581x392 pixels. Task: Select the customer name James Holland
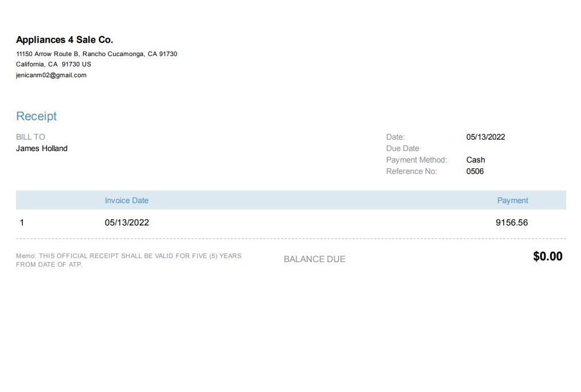41,148
